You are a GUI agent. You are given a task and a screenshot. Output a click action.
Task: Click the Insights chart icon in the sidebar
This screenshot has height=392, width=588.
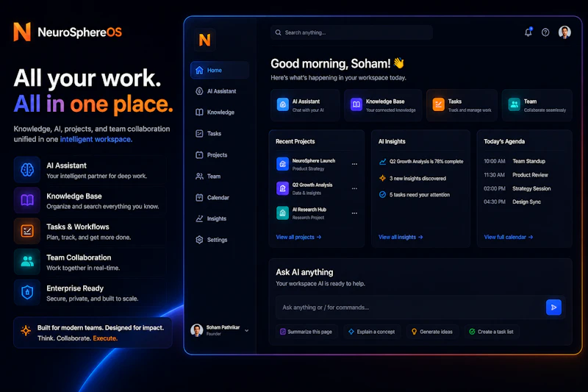point(199,218)
